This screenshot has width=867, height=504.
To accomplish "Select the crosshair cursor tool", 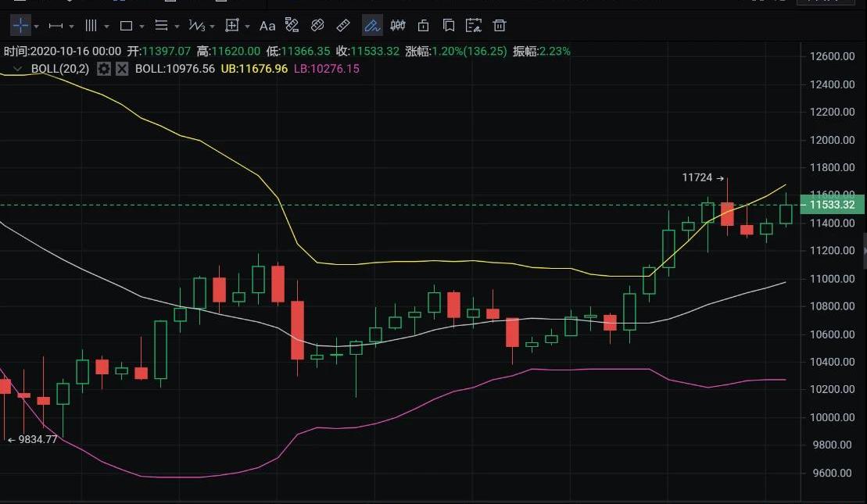I will coord(20,26).
